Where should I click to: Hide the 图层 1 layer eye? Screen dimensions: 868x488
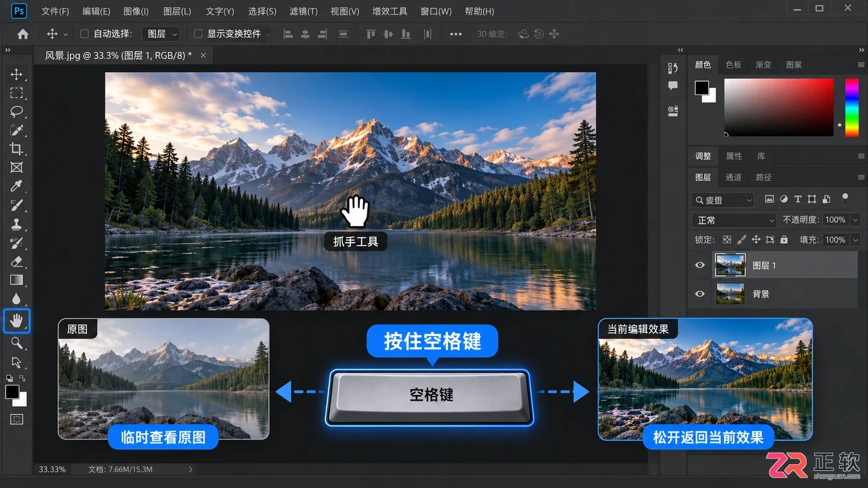(700, 265)
